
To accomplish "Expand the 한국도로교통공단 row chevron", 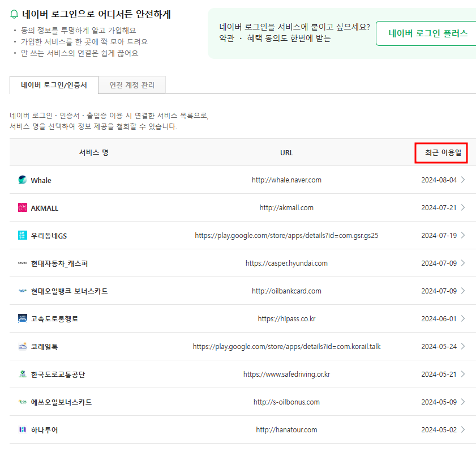I will (x=463, y=374).
